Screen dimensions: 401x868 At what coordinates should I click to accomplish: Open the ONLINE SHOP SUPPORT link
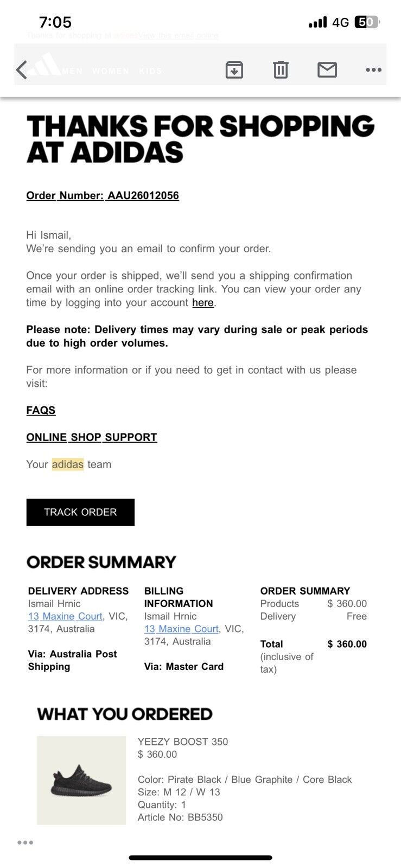click(92, 437)
